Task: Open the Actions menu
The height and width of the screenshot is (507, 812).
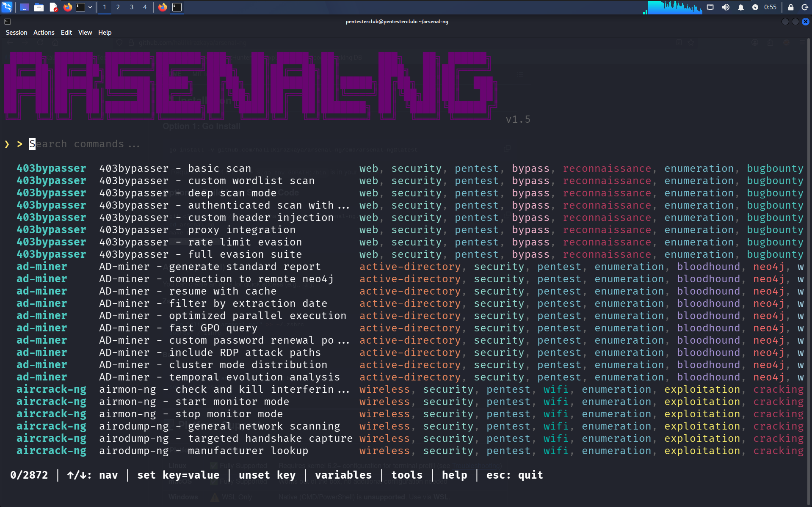Action: 44,33
